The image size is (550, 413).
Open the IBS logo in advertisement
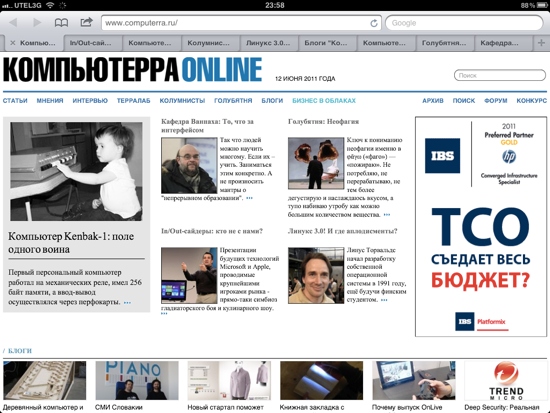442,155
